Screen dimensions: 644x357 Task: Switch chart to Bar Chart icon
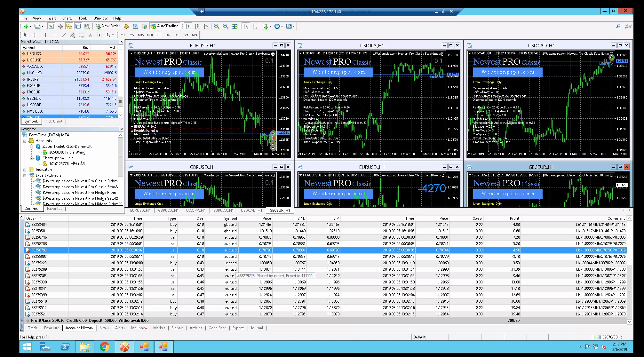[188, 26]
